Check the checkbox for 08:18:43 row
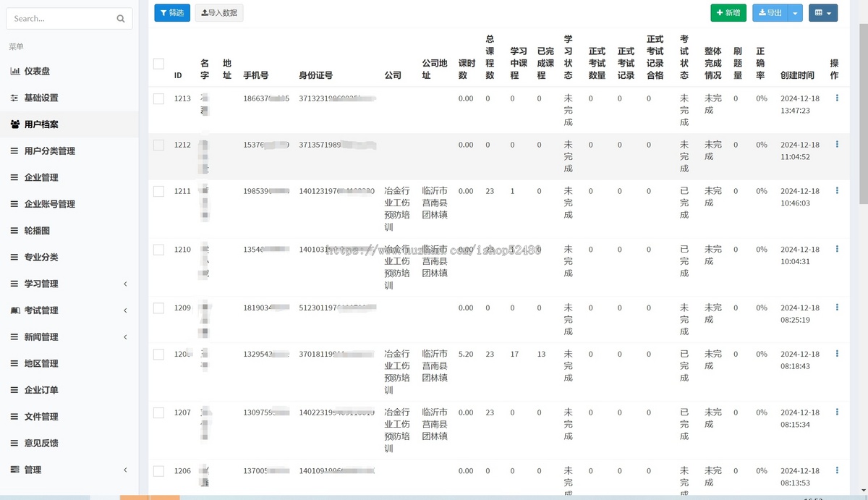This screenshot has width=868, height=500. coord(158,355)
